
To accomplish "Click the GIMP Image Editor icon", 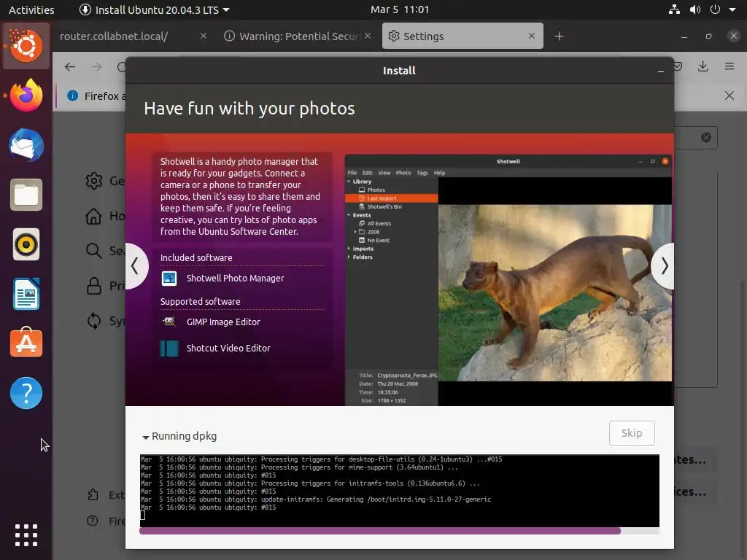I will pos(169,322).
